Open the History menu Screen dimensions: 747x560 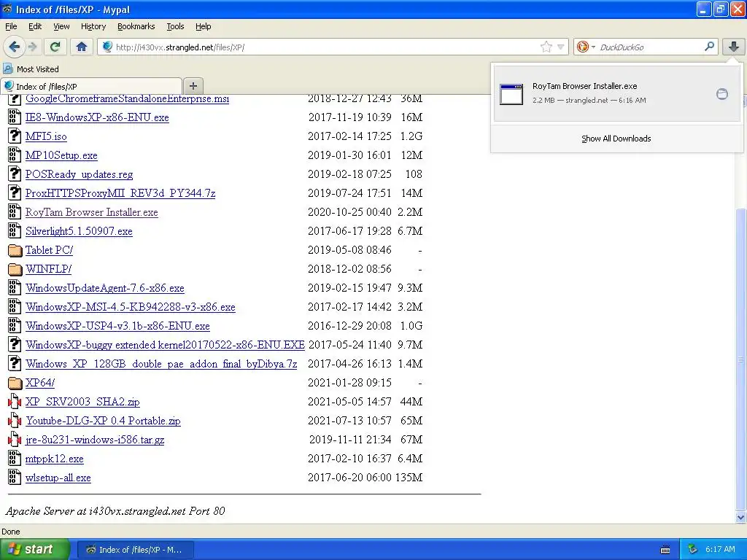(x=93, y=26)
